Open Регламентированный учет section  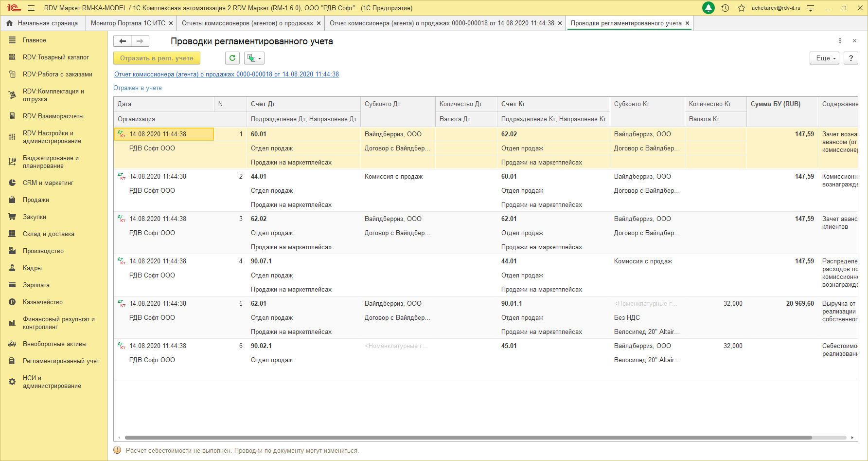tap(61, 361)
